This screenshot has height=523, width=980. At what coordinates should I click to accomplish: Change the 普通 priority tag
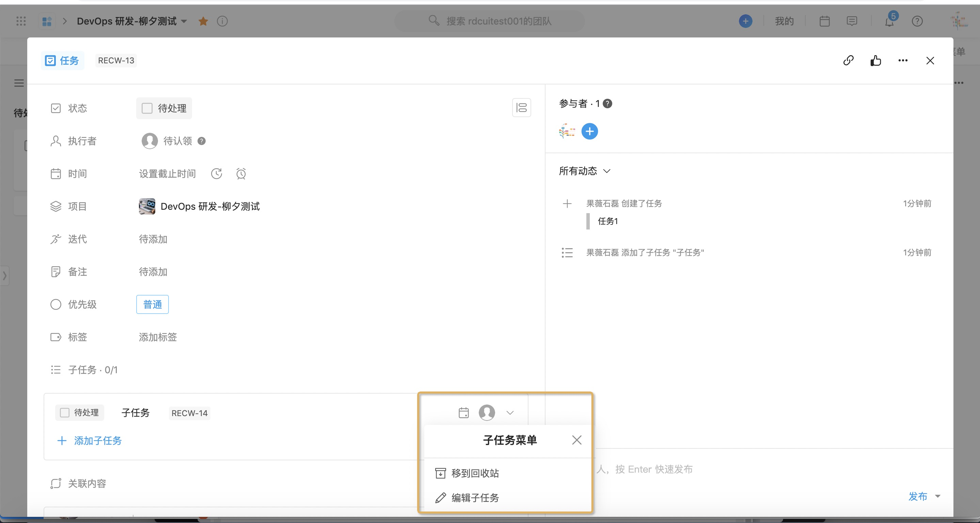click(153, 304)
